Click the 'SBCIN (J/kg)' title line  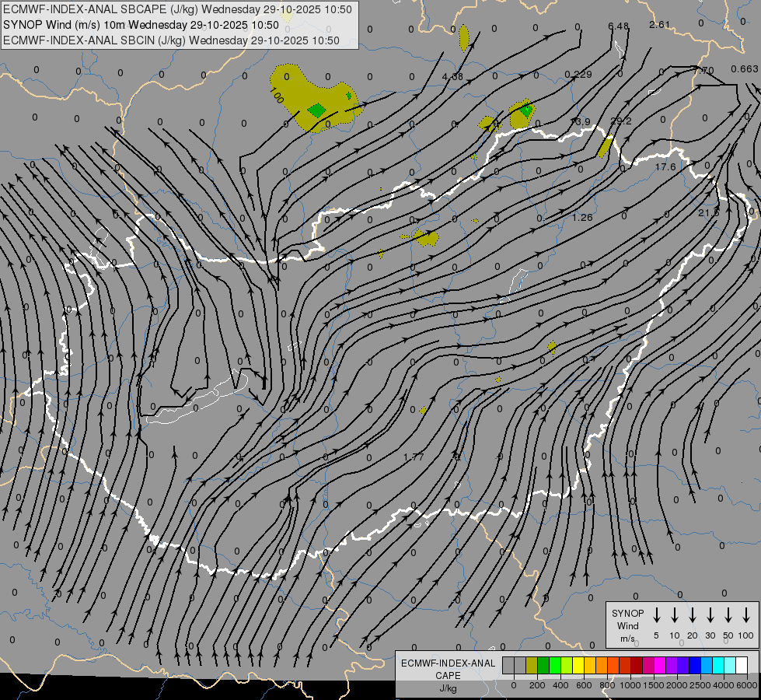coord(171,40)
